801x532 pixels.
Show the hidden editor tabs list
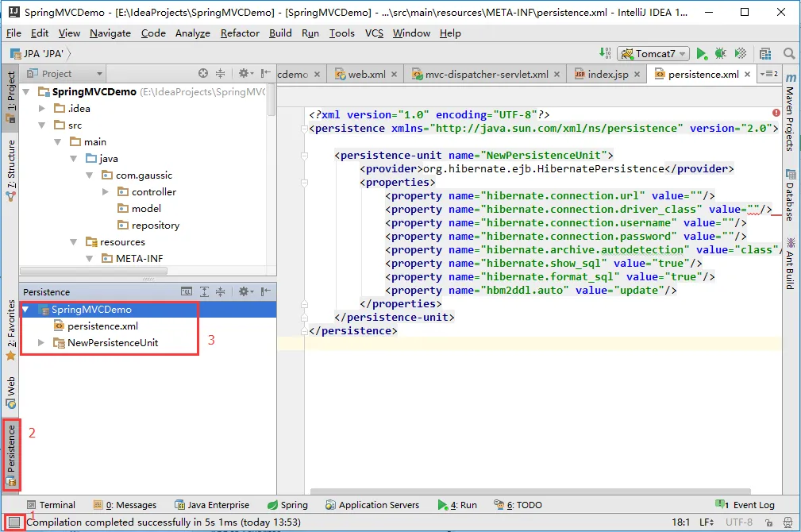768,74
